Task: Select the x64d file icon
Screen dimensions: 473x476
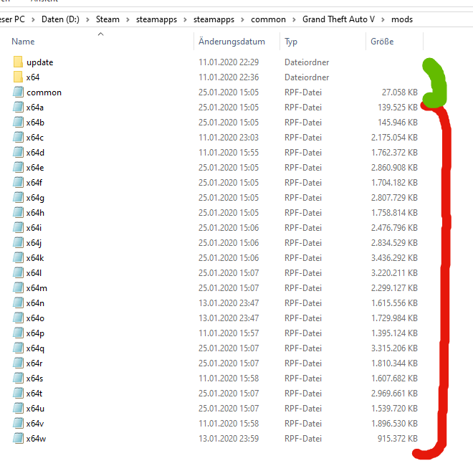Action: click(x=18, y=152)
